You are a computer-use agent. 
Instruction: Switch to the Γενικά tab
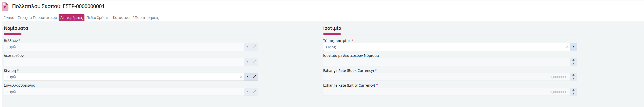click(x=9, y=18)
